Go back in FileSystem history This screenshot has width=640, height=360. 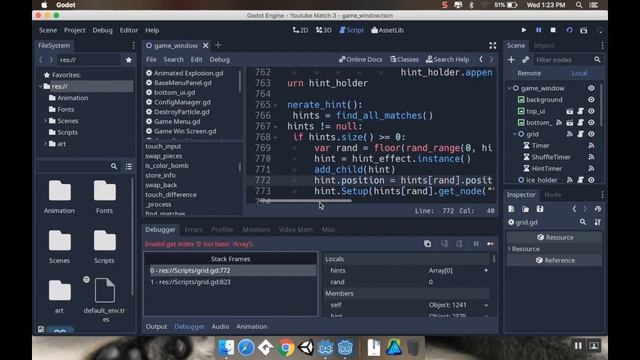[x=40, y=60]
